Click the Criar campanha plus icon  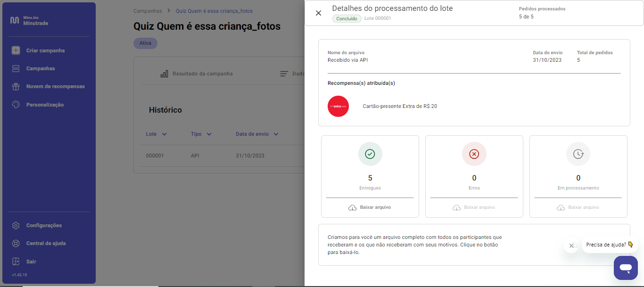click(x=16, y=50)
